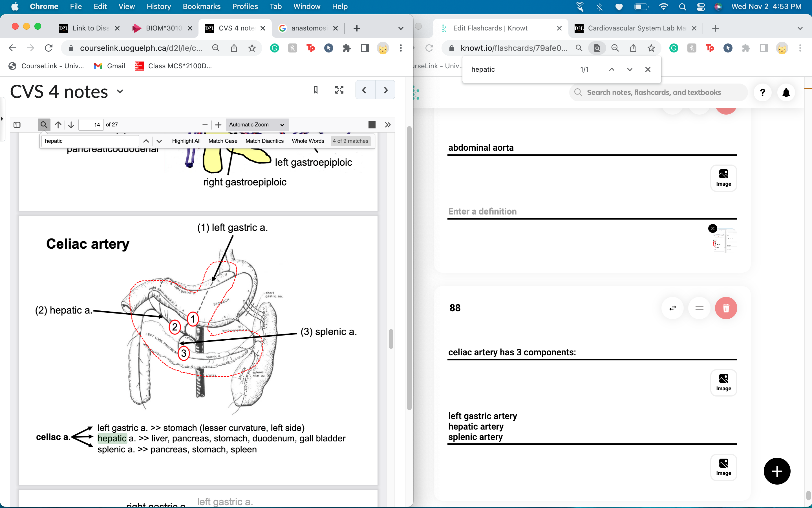
Task: Click the PDF page number field
Action: [x=91, y=125]
